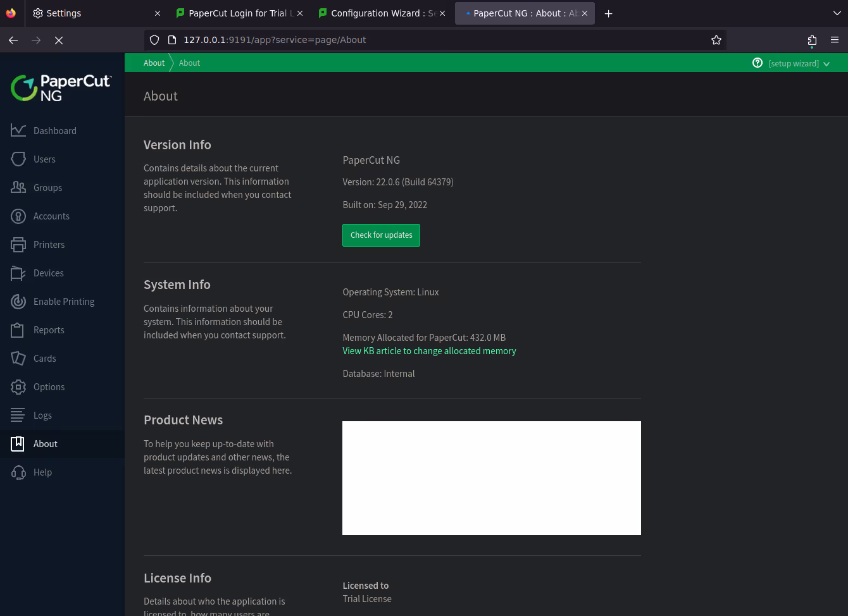Click the Devices icon in sidebar
Viewport: 848px width, 616px height.
tap(18, 273)
